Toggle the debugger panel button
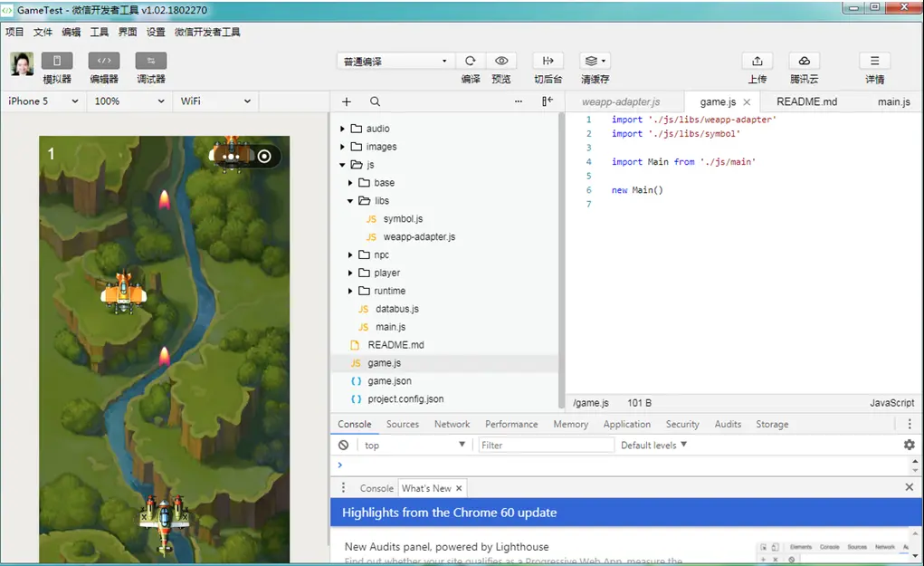 click(x=151, y=61)
